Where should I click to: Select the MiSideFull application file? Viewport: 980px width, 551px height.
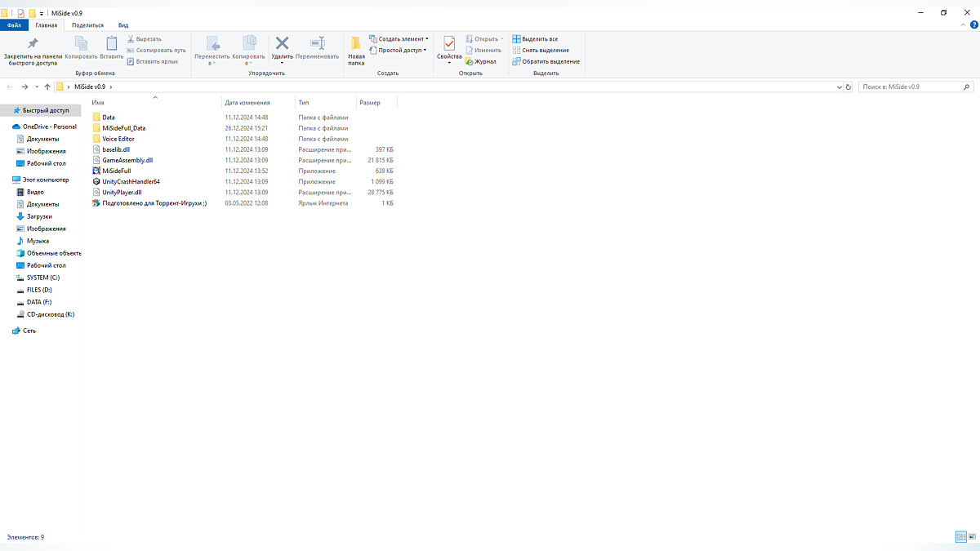point(116,171)
